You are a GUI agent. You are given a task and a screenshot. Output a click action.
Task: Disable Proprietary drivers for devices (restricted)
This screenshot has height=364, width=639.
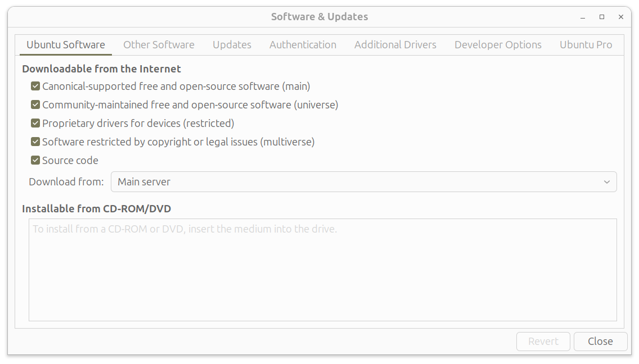click(35, 124)
